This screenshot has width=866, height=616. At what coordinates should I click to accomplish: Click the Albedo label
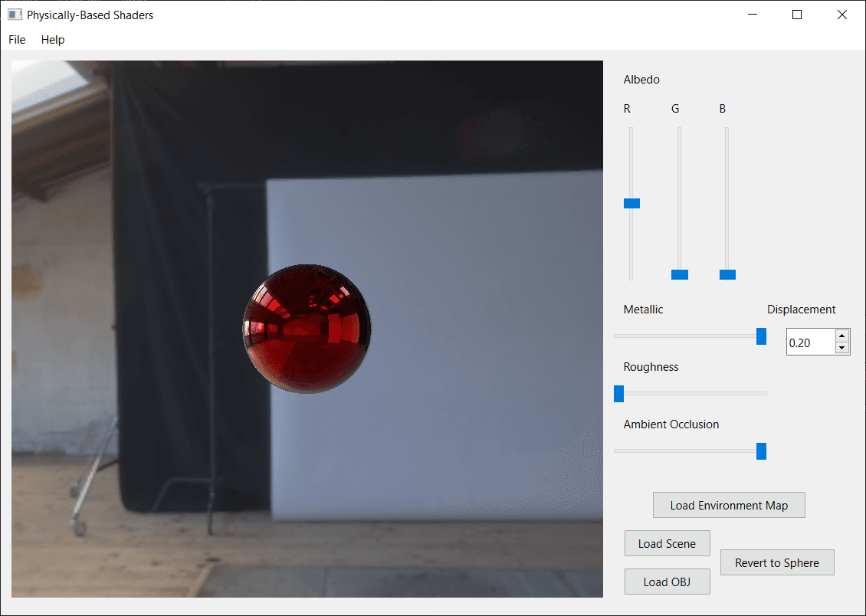click(x=641, y=80)
